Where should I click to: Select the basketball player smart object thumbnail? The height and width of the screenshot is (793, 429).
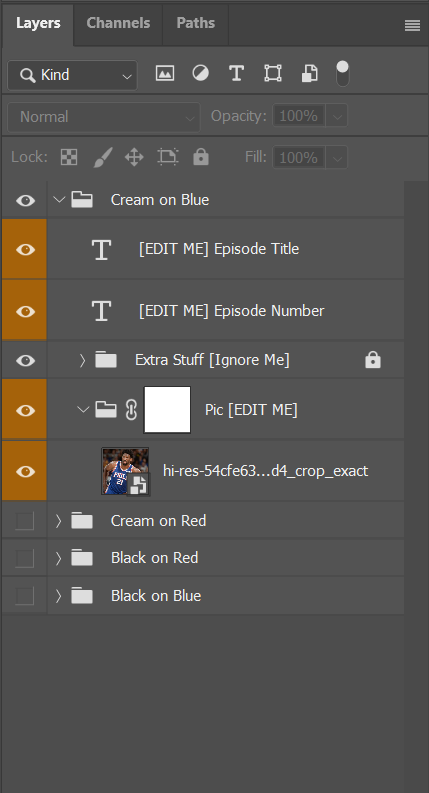pos(125,471)
